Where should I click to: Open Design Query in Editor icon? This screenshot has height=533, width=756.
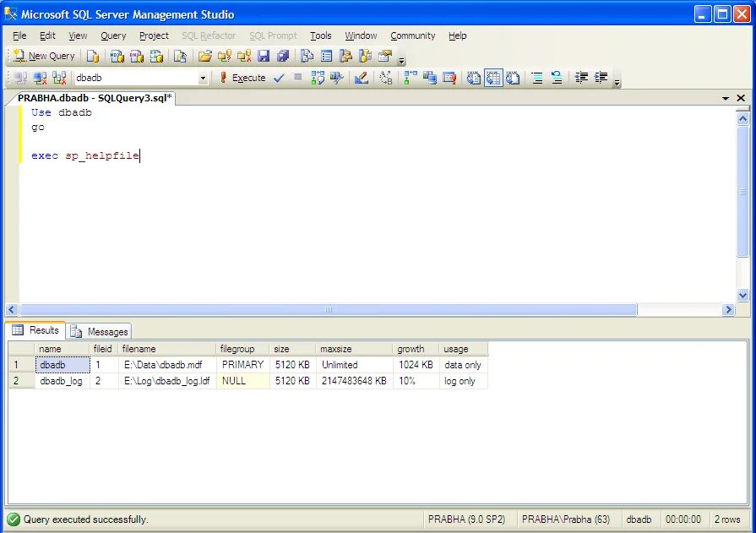pos(362,78)
